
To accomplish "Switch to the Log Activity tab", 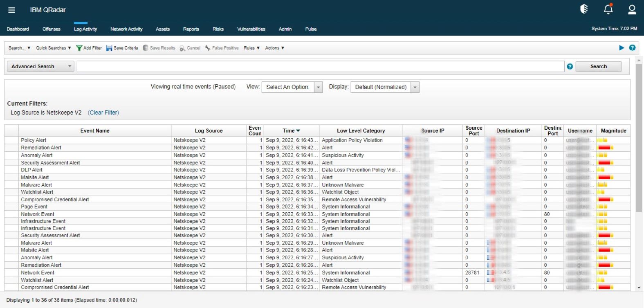I will point(85,29).
